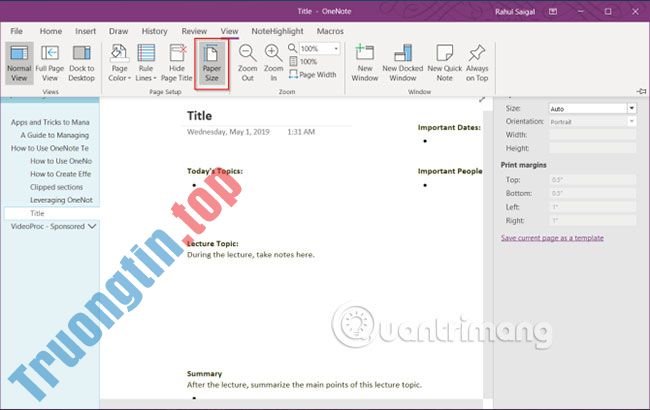The image size is (650, 410).
Task: Switch to the Draw tab
Action: (119, 31)
